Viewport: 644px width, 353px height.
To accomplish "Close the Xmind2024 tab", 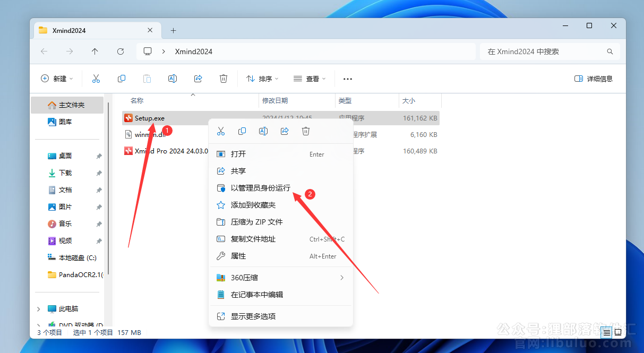I will (x=150, y=31).
